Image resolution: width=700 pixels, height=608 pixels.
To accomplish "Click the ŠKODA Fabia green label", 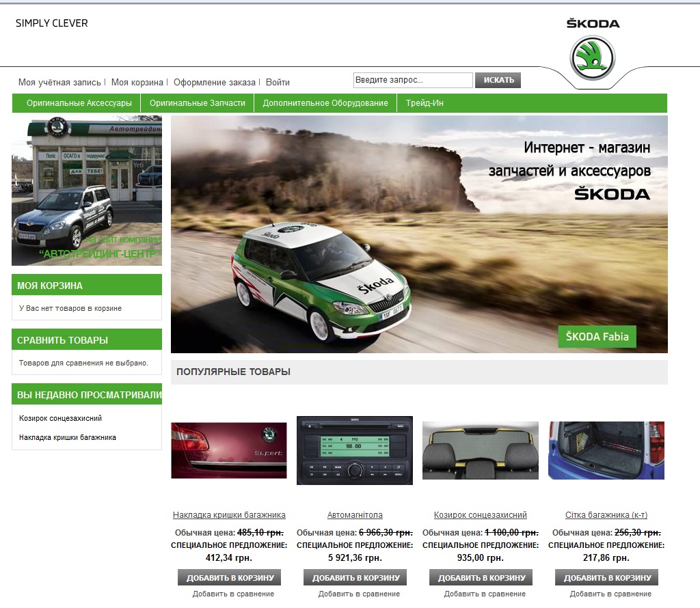I will (x=597, y=337).
